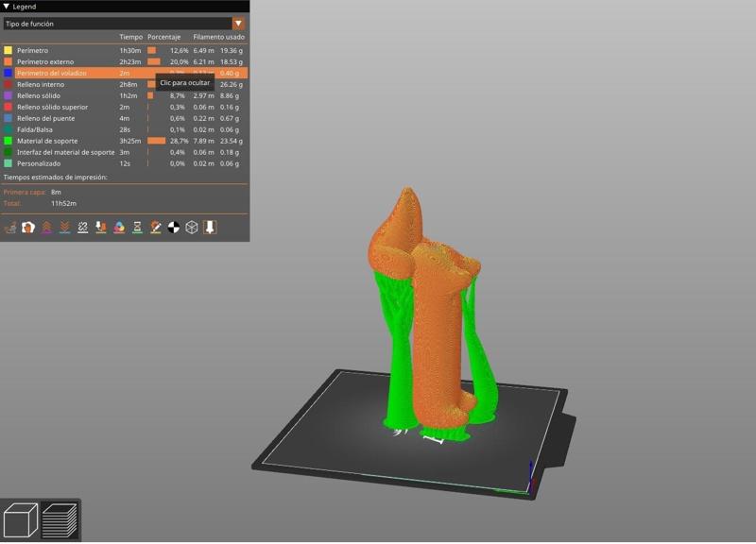
Task: Toggle color changes display icon
Action: (119, 227)
